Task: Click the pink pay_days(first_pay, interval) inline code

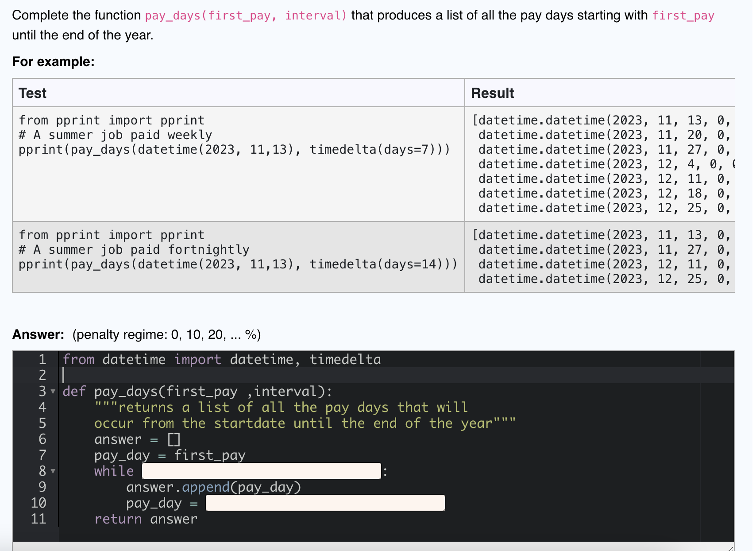Action: point(243,15)
